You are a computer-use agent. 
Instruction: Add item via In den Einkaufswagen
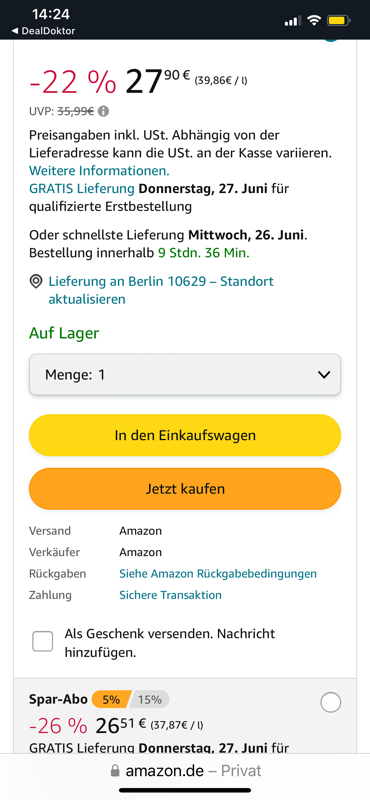click(185, 435)
